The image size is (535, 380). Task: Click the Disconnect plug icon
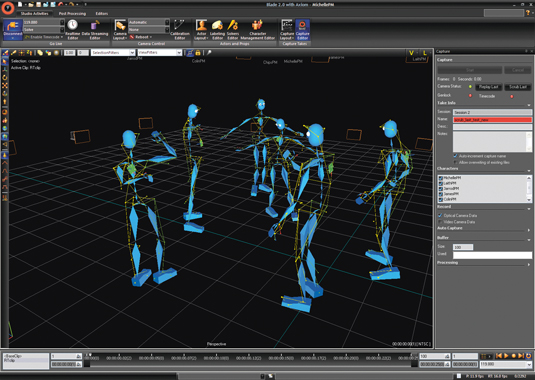pyautogui.click(x=13, y=29)
